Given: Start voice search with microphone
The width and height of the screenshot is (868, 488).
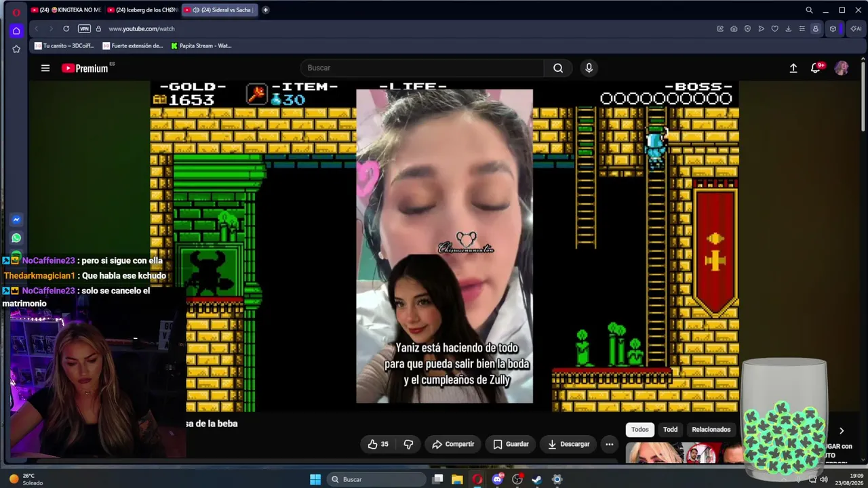Looking at the screenshot, I should (x=589, y=68).
